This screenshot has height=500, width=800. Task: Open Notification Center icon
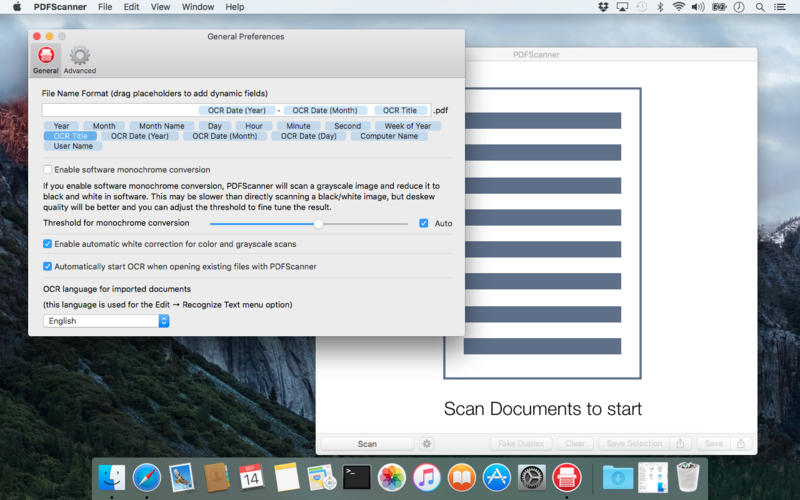[780, 7]
